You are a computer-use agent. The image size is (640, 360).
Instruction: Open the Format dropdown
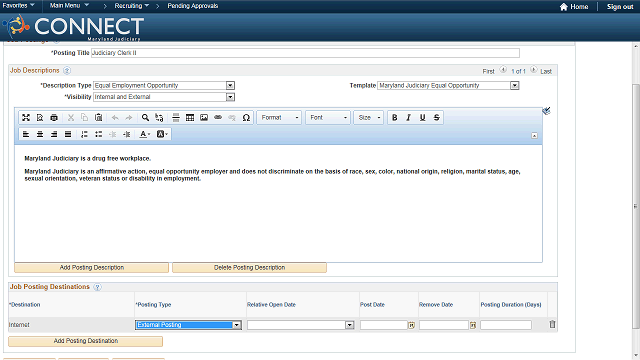[280, 118]
